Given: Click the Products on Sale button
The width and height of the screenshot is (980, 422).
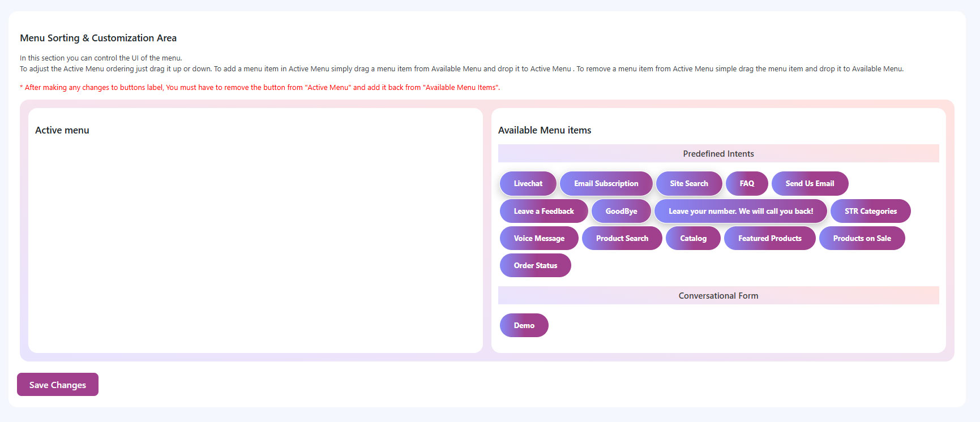Looking at the screenshot, I should [862, 238].
